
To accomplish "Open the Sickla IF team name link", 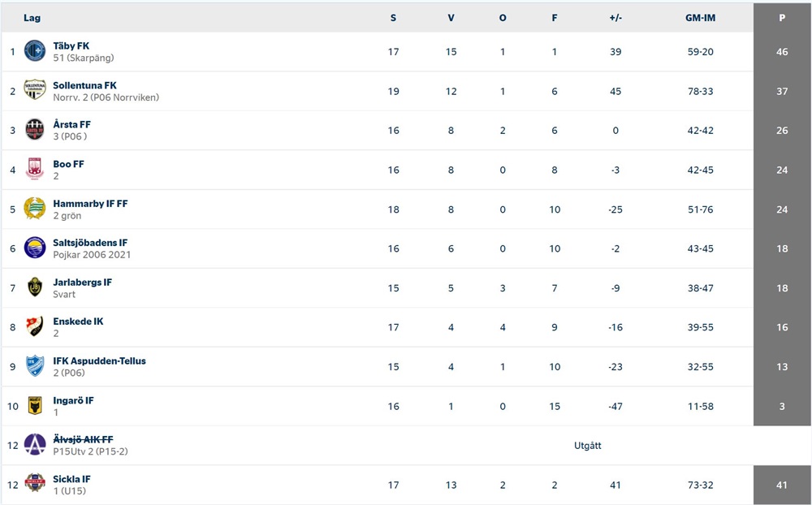I will 71,479.
